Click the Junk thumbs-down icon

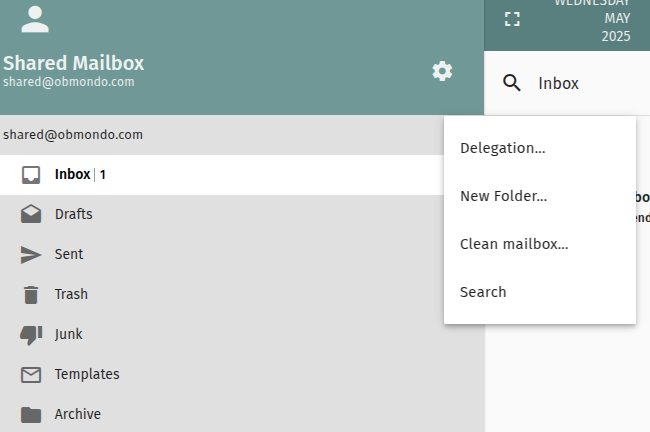click(32, 334)
